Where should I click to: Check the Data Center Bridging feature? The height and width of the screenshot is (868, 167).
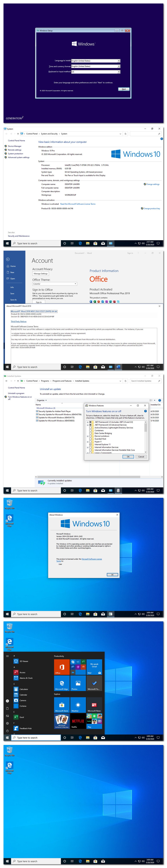90,433
